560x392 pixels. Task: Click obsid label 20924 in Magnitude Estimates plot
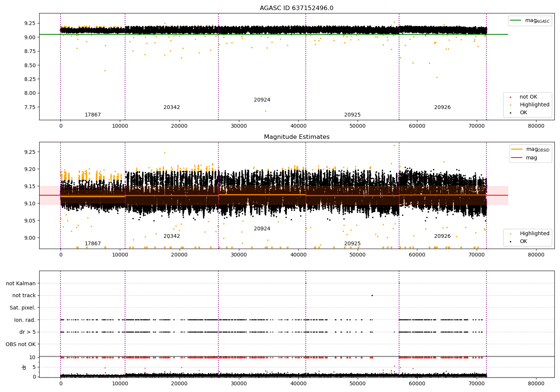point(262,229)
